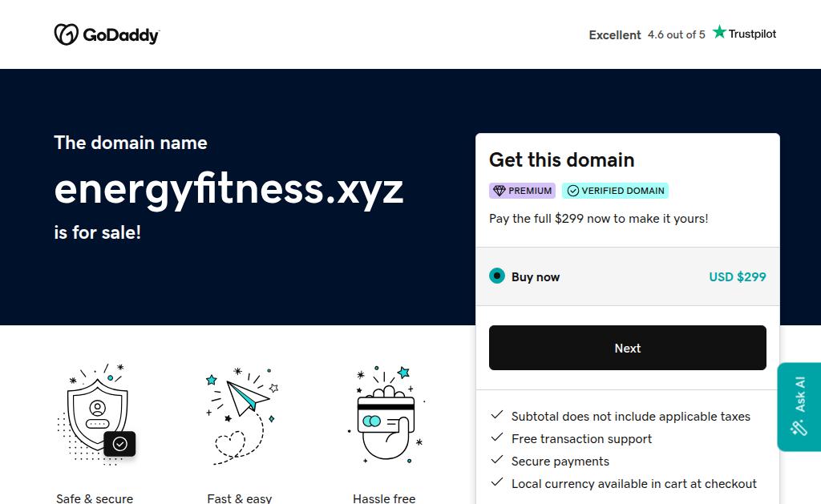Click the Safe & secure shield illustration
821x504 pixels.
(x=95, y=413)
